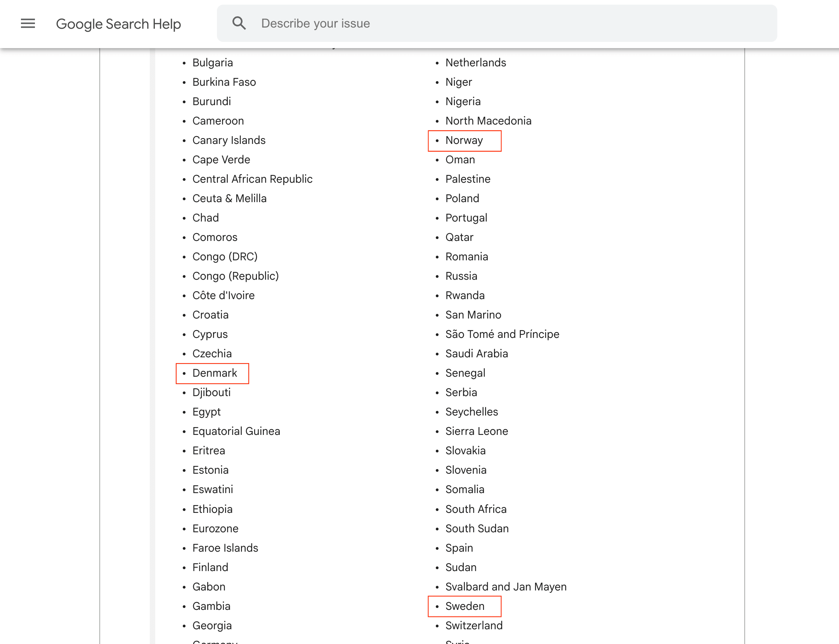Click Svalbard and Jan Mayen entry

point(506,587)
